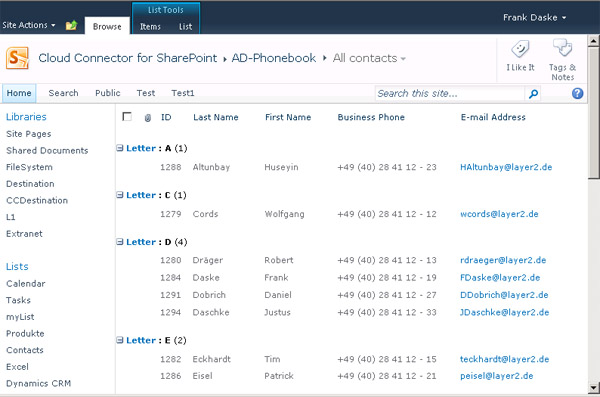Select the Home navigation tab
Viewport: 600px width, 397px height.
[19, 93]
